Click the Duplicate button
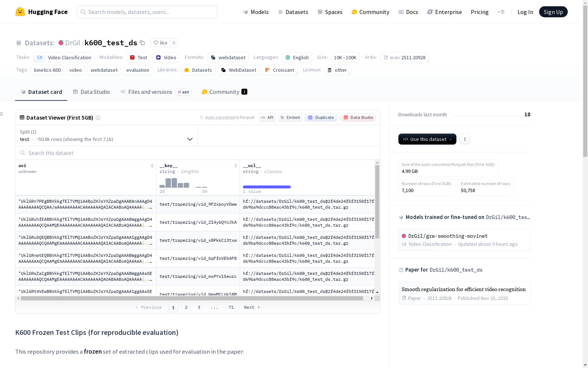Screen dimensions: 588x368 coord(321,117)
